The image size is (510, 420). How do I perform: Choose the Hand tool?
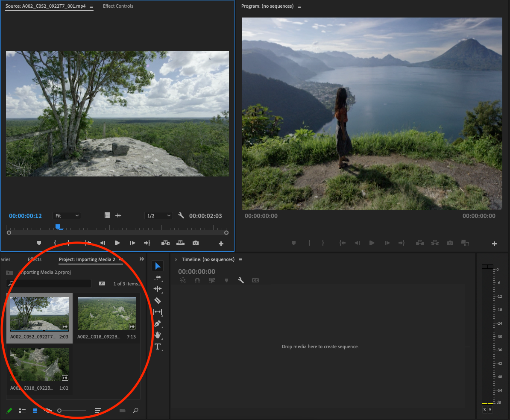157,335
